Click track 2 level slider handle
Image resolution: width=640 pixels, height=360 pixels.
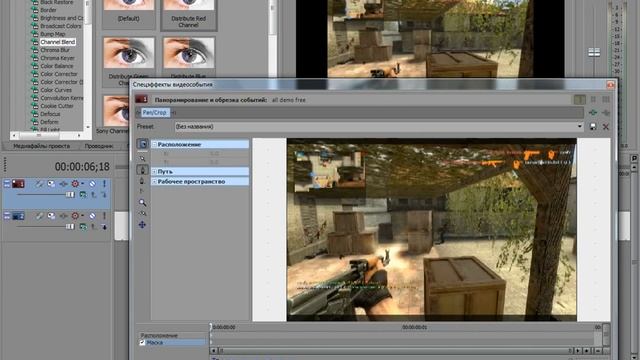pyautogui.click(x=70, y=227)
